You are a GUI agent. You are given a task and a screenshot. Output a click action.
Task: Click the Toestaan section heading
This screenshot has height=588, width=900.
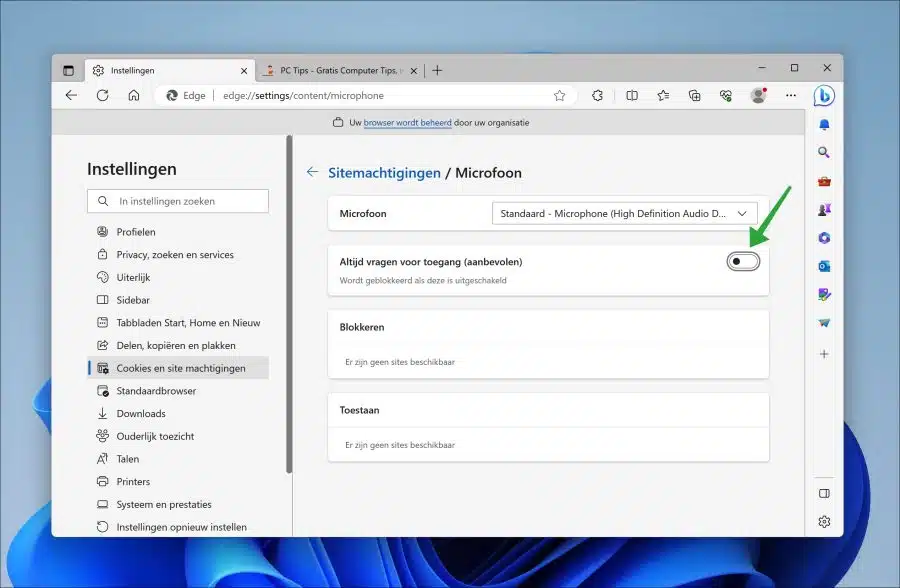[x=359, y=410]
